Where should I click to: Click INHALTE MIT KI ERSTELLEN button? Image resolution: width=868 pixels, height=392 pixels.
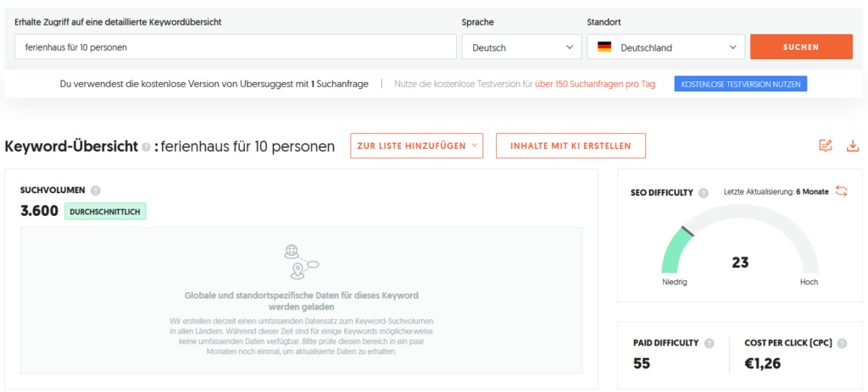(x=570, y=146)
